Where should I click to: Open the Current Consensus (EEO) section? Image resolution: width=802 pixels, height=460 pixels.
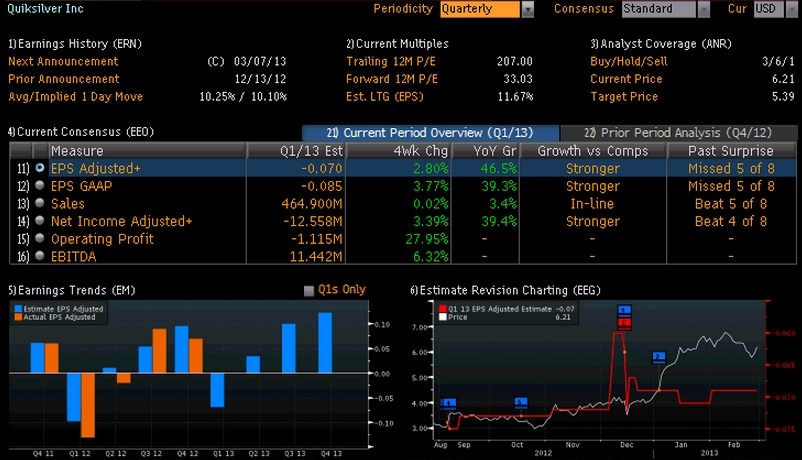pyautogui.click(x=81, y=132)
